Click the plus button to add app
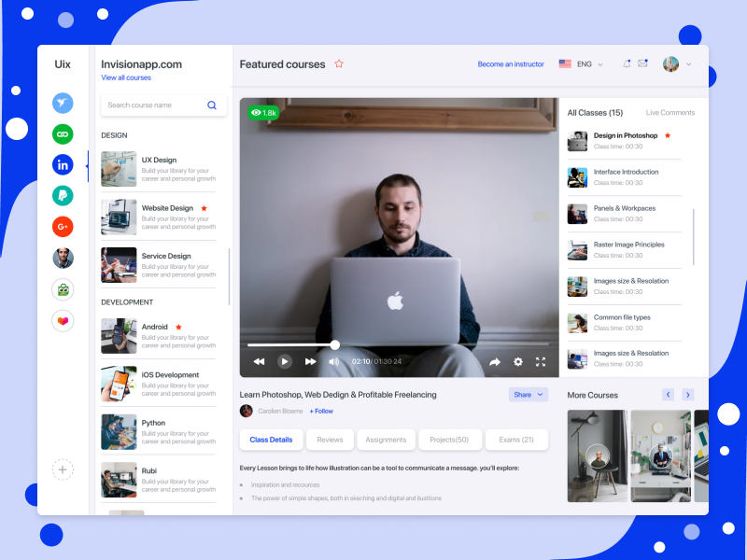Viewport: 747px width, 560px height. pyautogui.click(x=63, y=470)
